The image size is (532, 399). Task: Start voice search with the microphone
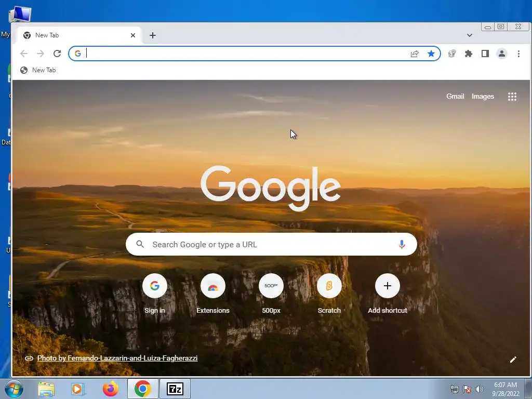pos(402,244)
